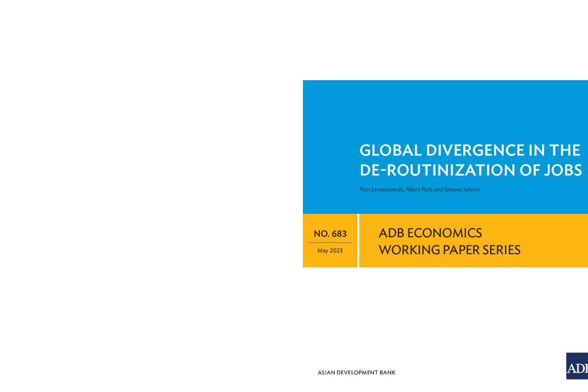Click the white vertical divider in yellow band
Viewport: 588px width, 392px height.
coord(358,241)
